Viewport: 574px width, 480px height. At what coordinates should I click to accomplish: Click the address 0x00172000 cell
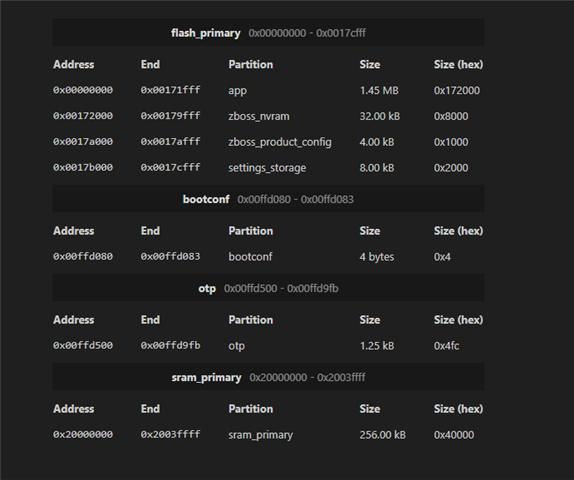pyautogui.click(x=83, y=116)
